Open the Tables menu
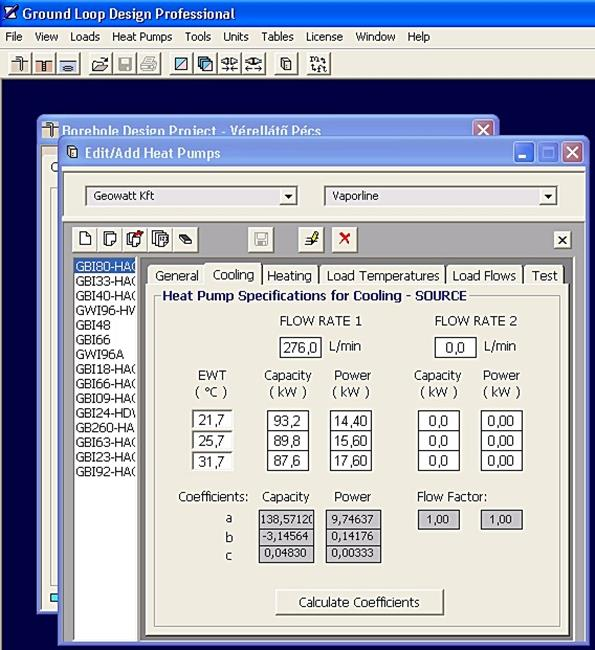Viewport: 595px width, 650px height. [277, 36]
